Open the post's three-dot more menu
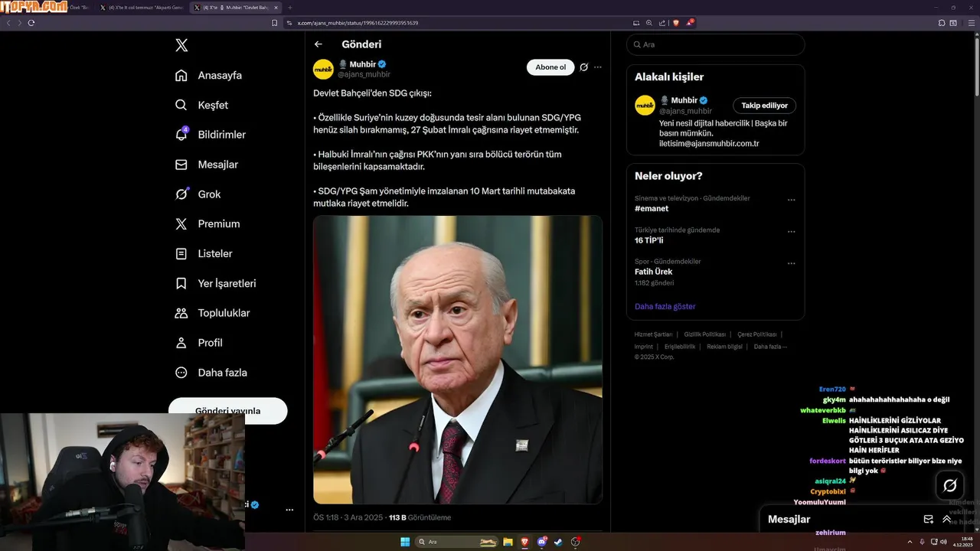 tap(598, 67)
